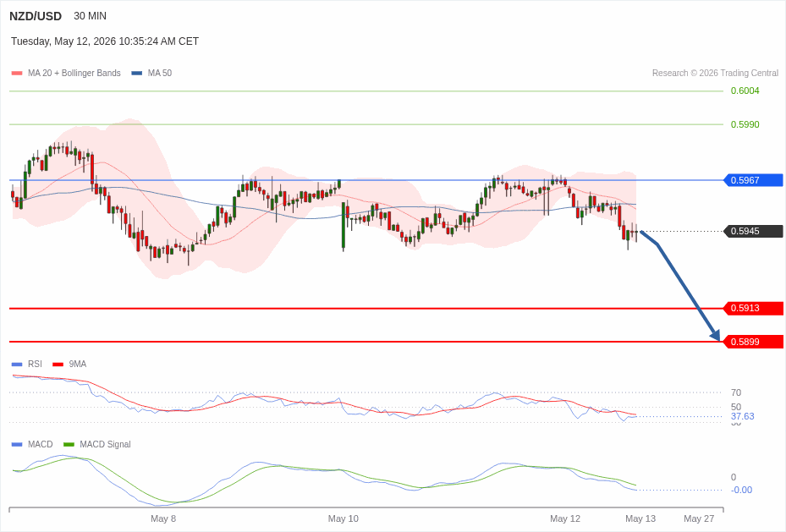Image resolution: width=786 pixels, height=532 pixels.
Task: Select the RSI legend marker
Action: pos(17,365)
